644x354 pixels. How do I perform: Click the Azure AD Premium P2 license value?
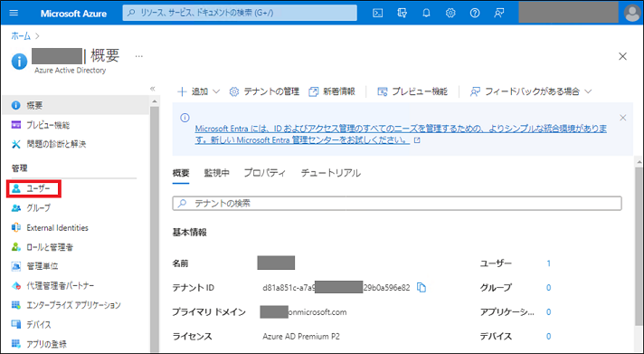pyautogui.click(x=301, y=336)
